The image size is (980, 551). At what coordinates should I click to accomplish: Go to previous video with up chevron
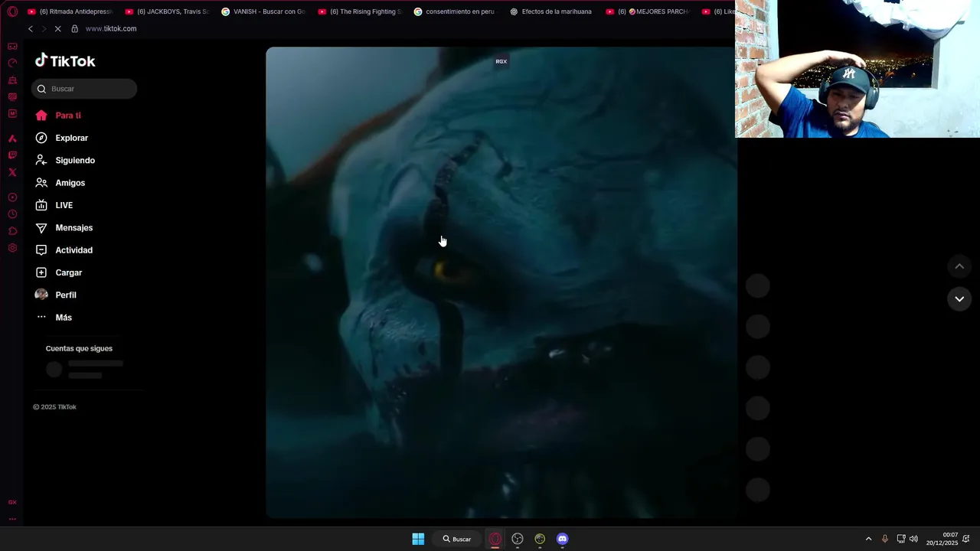tap(959, 266)
